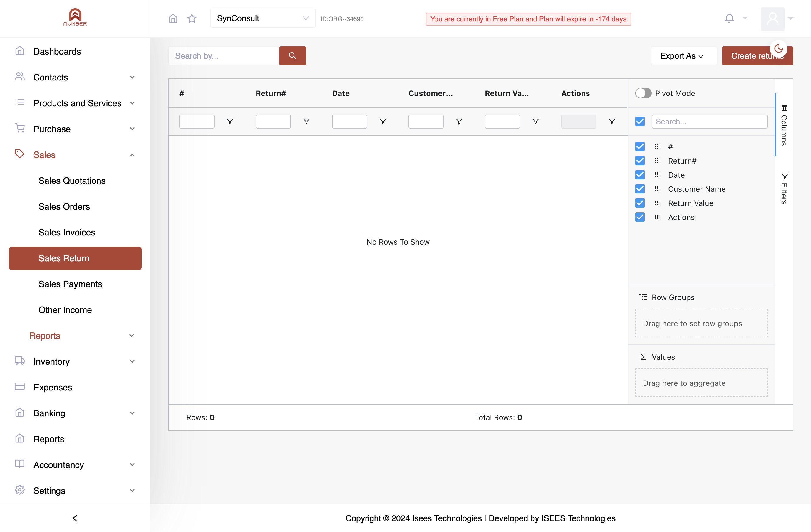Collapse the Sales menu
The image size is (811, 532).
75,155
